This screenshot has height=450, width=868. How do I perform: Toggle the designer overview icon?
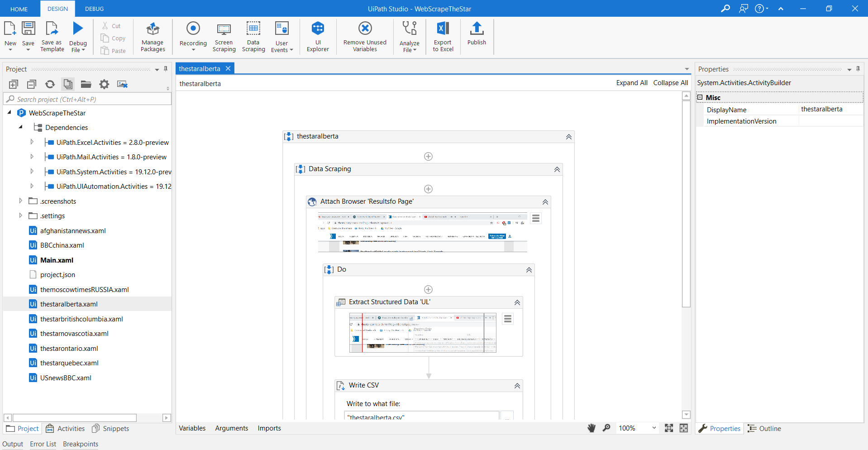click(683, 428)
